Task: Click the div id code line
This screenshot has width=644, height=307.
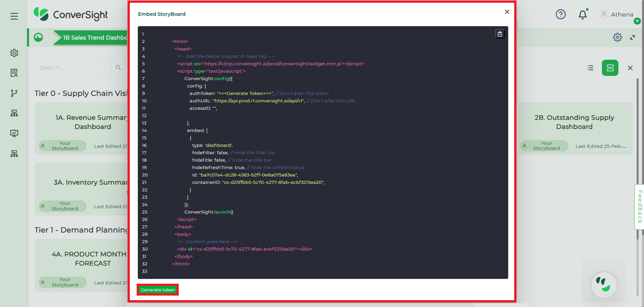Action: coord(245,249)
